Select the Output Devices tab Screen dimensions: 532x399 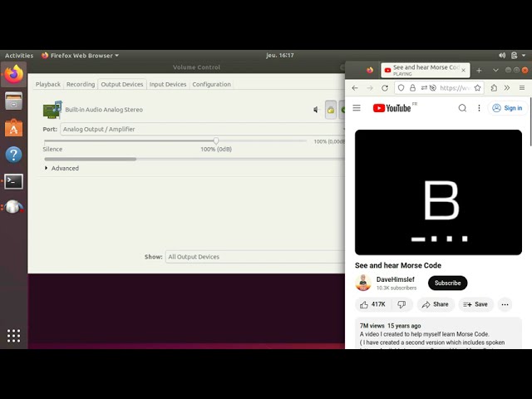(x=122, y=84)
